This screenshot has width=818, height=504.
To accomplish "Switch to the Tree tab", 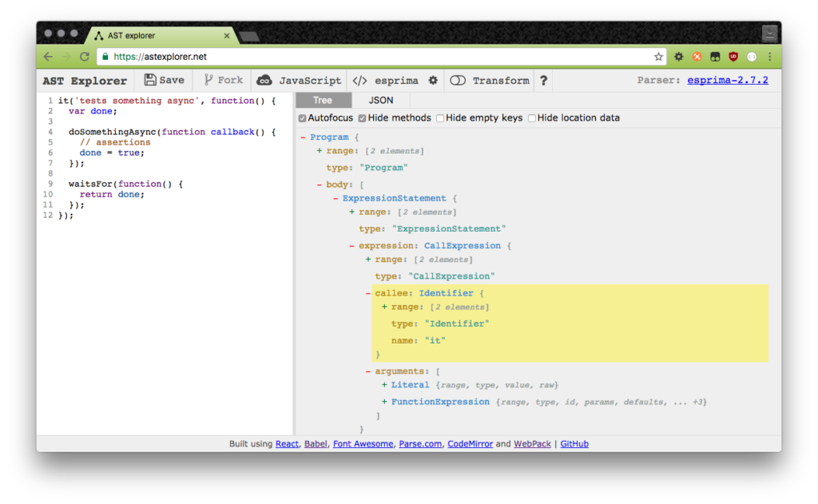I will tap(324, 100).
